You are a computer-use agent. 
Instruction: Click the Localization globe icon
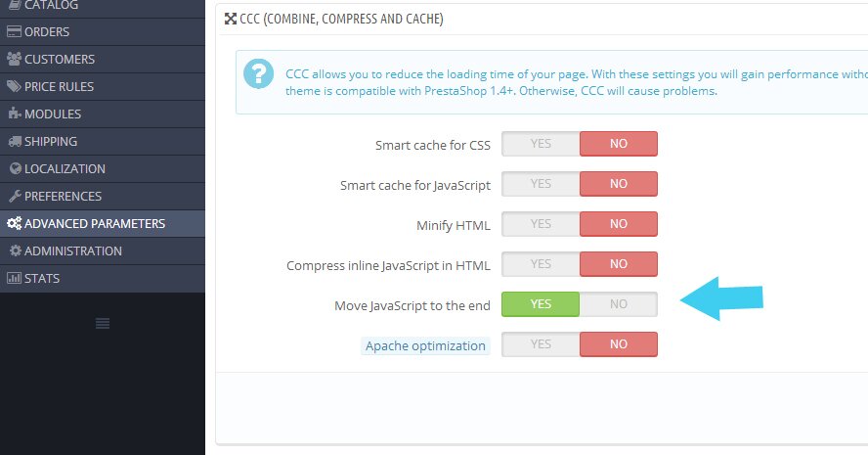[15, 168]
